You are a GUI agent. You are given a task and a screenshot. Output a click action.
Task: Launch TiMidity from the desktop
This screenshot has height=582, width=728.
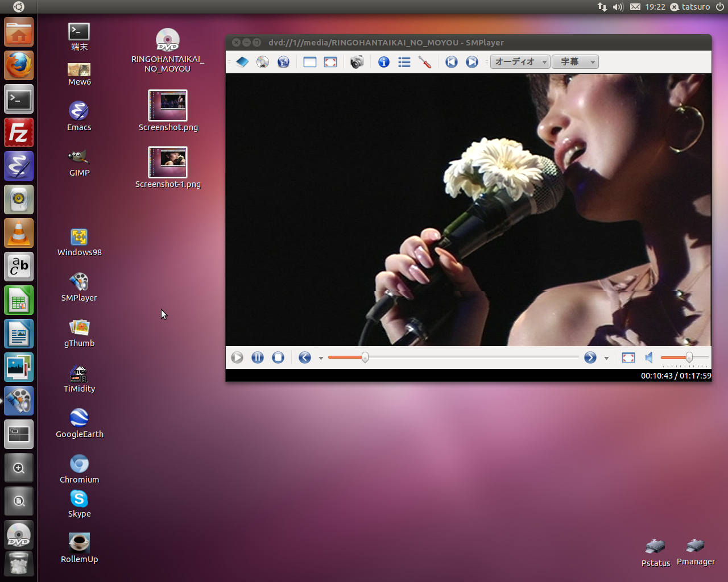[x=79, y=379]
